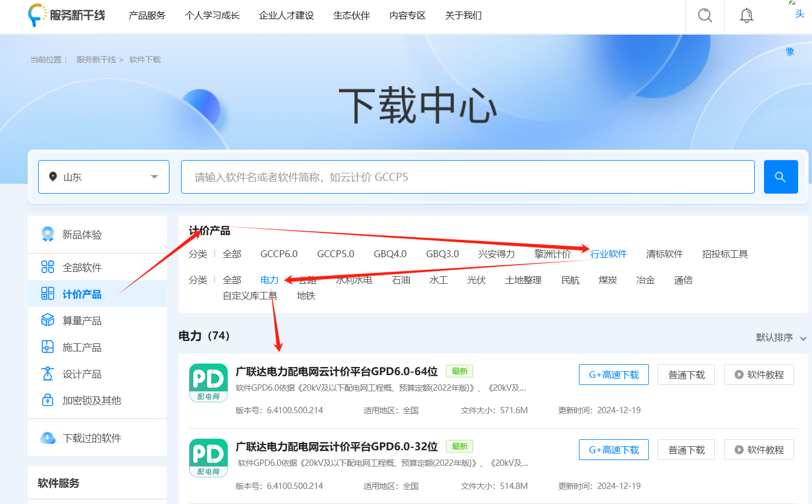The height and width of the screenshot is (504, 812).
Task: Select the GBQ3.0 category filter
Action: 442,254
